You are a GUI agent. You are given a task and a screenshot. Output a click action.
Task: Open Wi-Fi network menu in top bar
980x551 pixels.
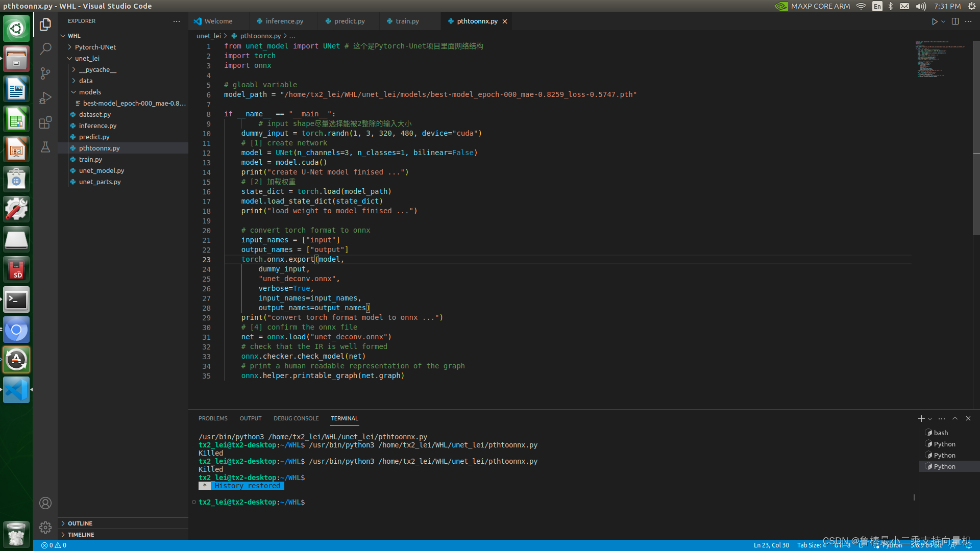[x=861, y=6]
